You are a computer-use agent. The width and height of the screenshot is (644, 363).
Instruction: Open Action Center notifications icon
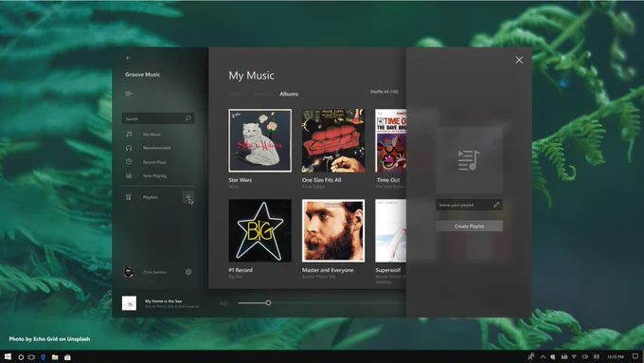[635, 356]
